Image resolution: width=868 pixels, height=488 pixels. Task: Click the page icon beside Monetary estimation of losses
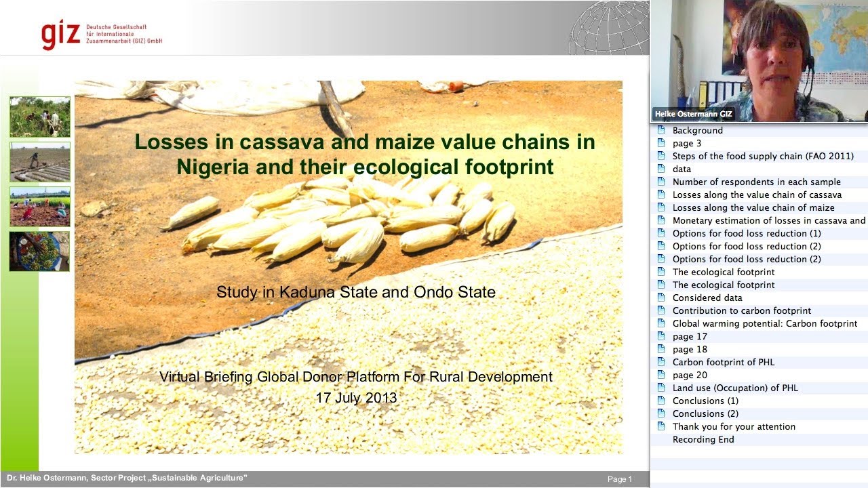pos(661,220)
